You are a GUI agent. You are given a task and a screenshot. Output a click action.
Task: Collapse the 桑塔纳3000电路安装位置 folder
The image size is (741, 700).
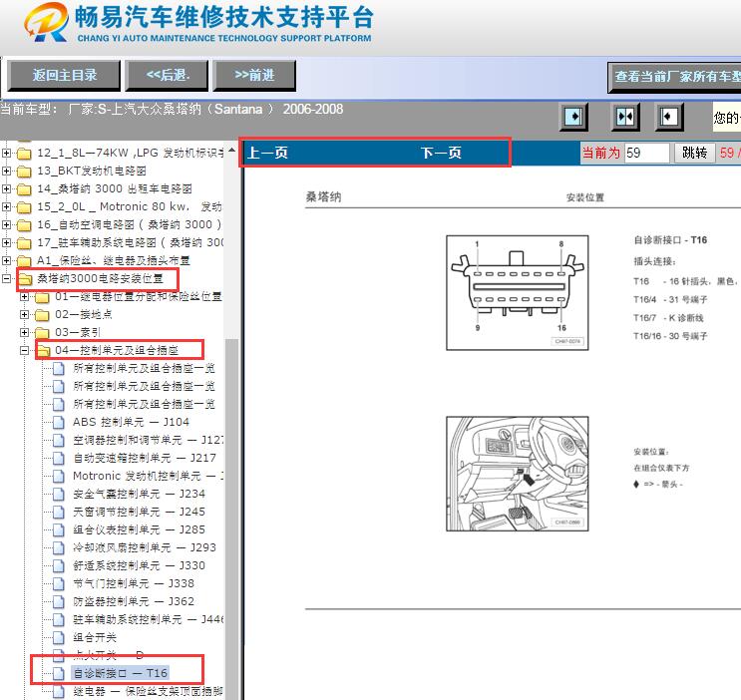click(x=6, y=278)
